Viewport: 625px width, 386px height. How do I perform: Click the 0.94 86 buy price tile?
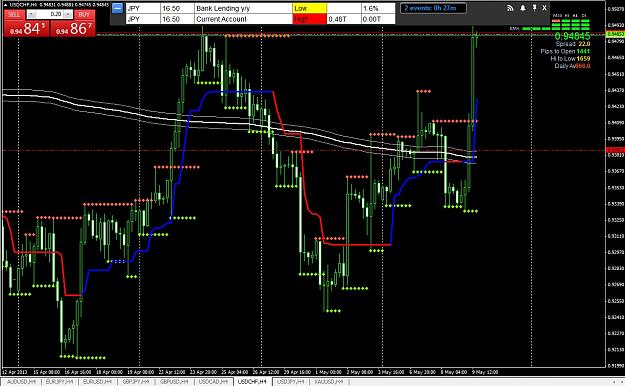73,28
